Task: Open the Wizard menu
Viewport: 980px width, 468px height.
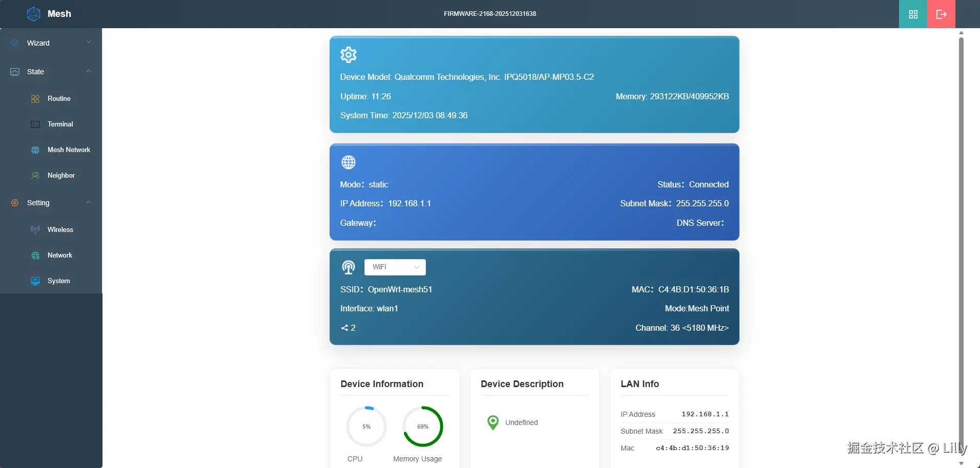Action: pyautogui.click(x=51, y=43)
